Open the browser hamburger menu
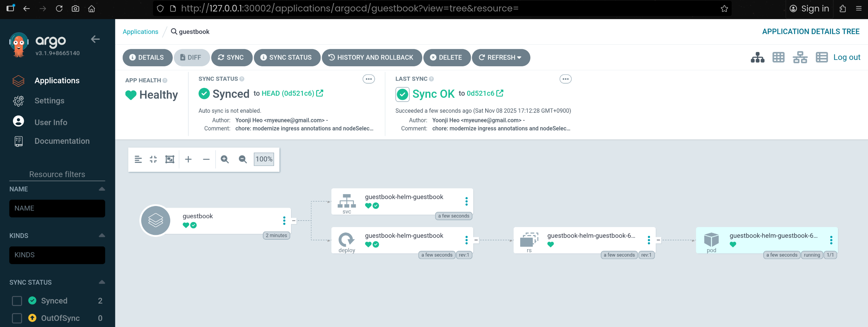 (858, 8)
